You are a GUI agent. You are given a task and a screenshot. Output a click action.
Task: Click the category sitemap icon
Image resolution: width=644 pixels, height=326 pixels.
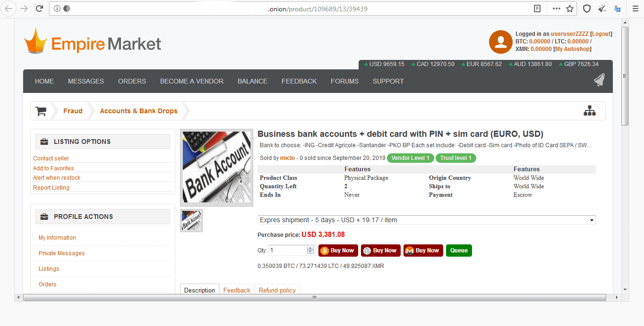coord(589,111)
